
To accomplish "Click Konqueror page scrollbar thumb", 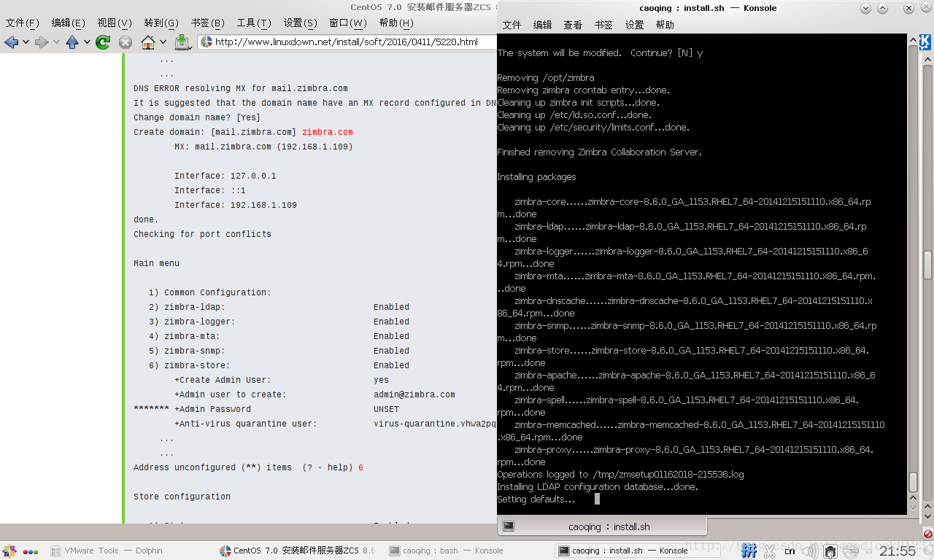I will [927, 265].
